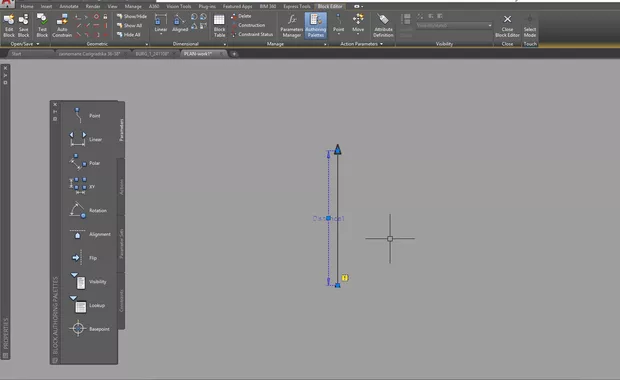Open the visibility state combo box
The height and width of the screenshot is (380, 620).
point(454,25)
